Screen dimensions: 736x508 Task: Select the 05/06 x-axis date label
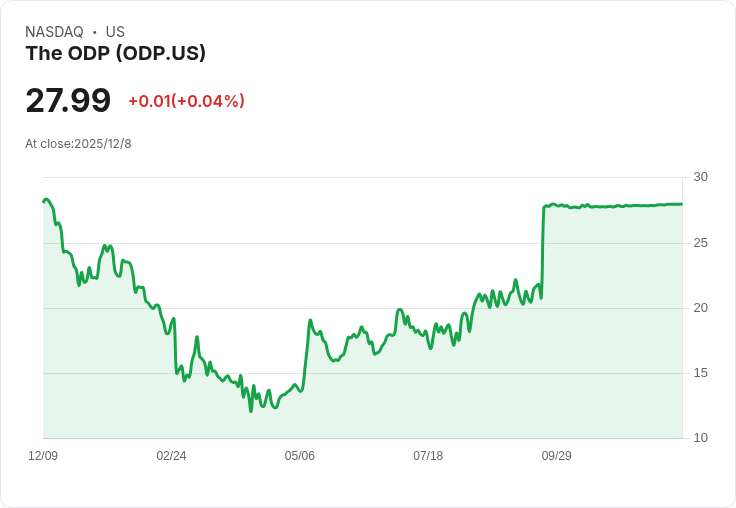pyautogui.click(x=299, y=455)
